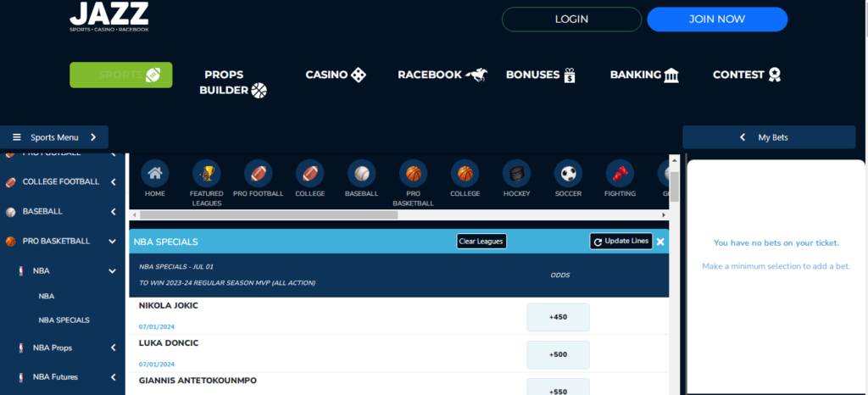
Task: Click the Pro Basketball sidebar ball icon
Action: point(10,242)
